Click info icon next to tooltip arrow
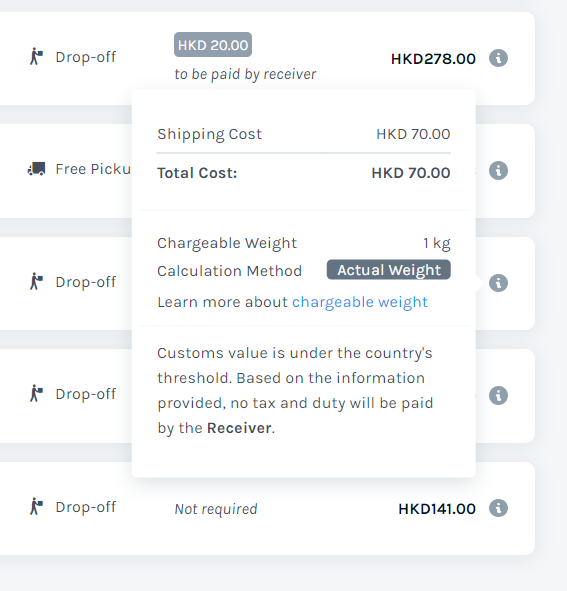The image size is (567, 591). (498, 283)
